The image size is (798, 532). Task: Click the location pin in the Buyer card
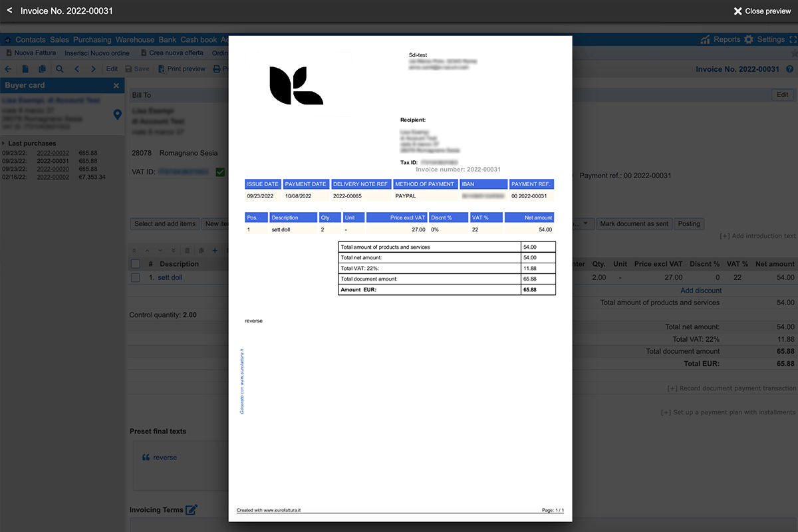[x=117, y=114]
